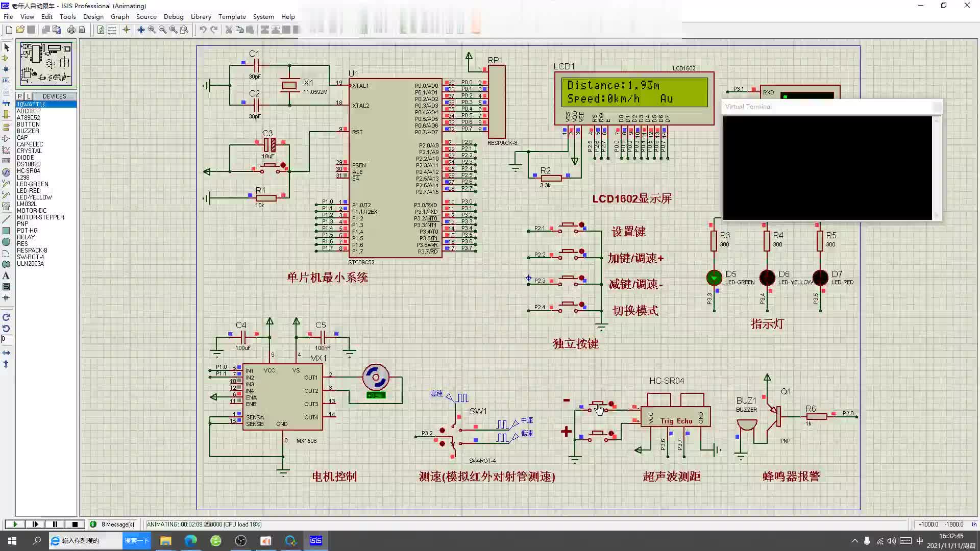Click the Pan/center view icon

[x=141, y=30]
